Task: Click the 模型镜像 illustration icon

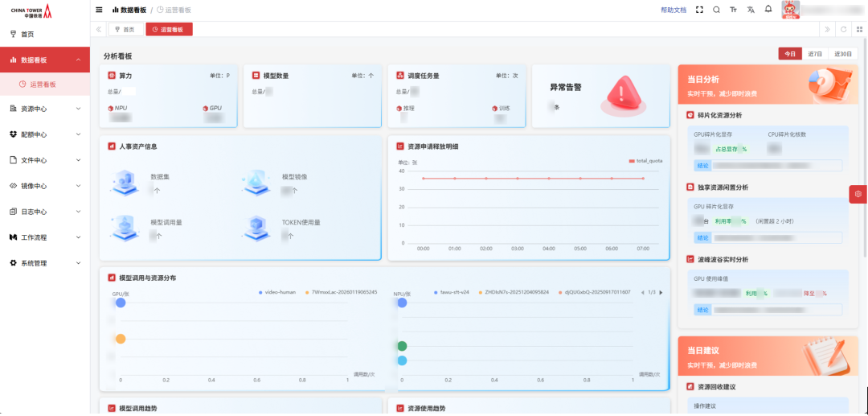Action: (257, 182)
